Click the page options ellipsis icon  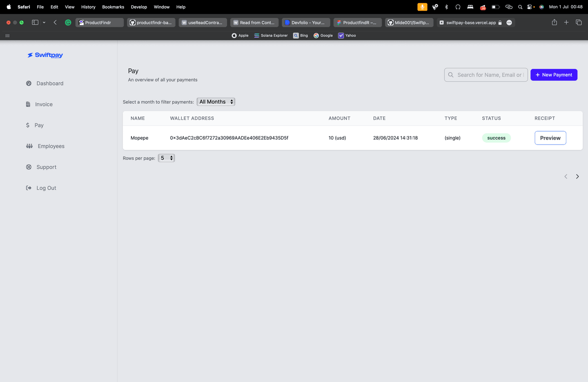pos(509,22)
